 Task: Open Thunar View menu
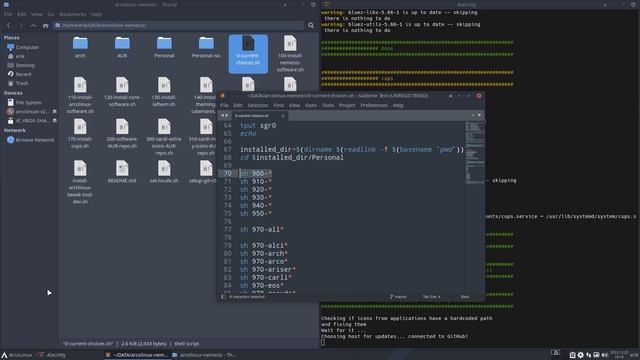pos(36,14)
